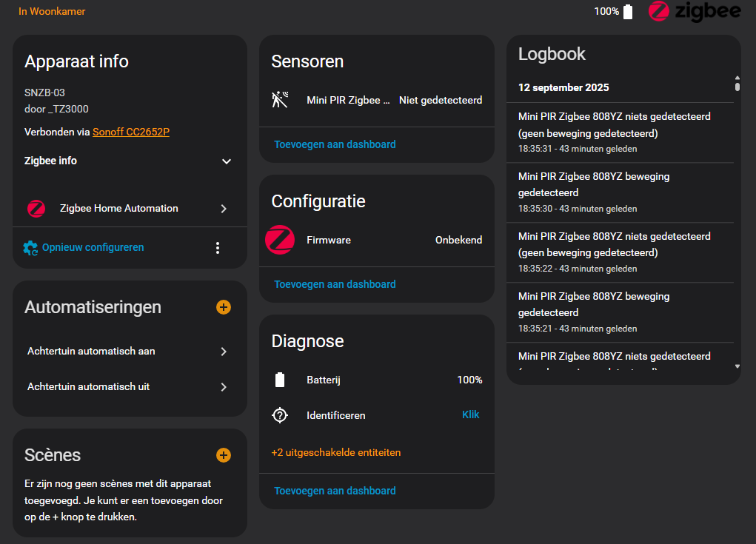Click the zigbee logo in the top right

[x=695, y=11]
